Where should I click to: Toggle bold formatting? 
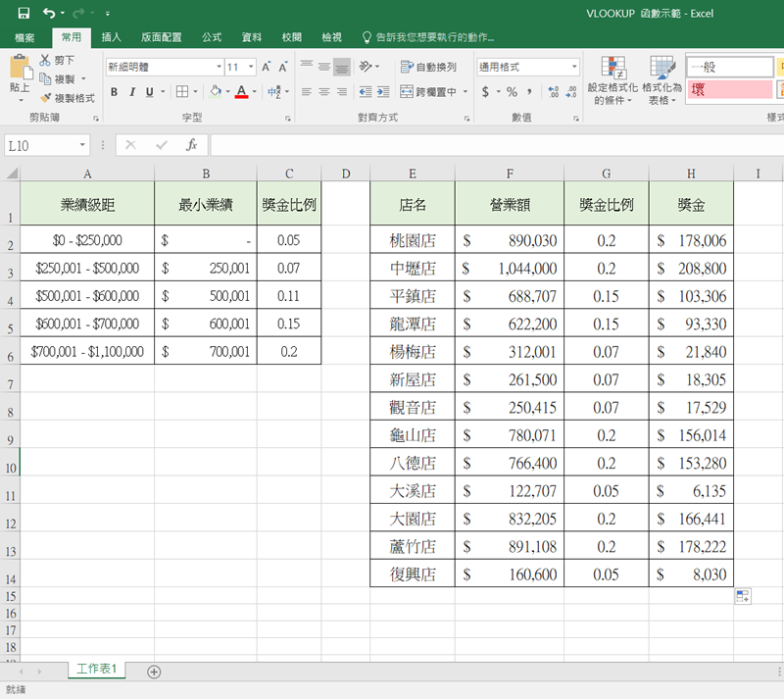(x=114, y=92)
